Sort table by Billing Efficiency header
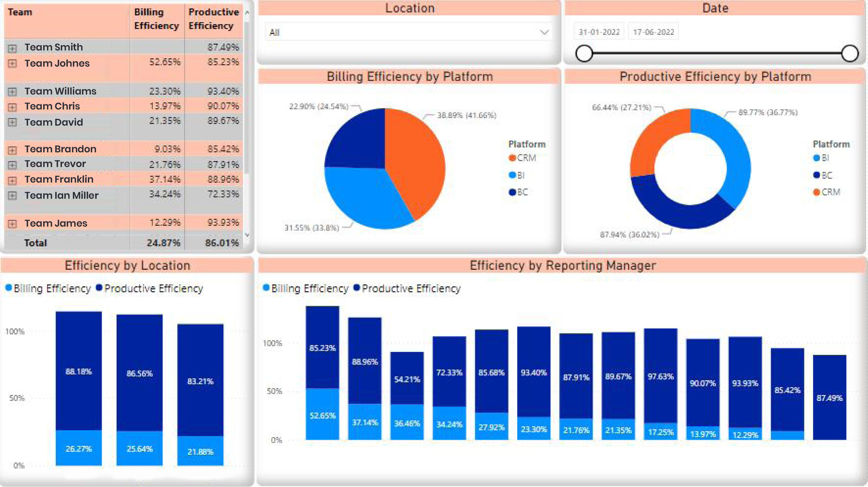This screenshot has height=487, width=868. [156, 19]
